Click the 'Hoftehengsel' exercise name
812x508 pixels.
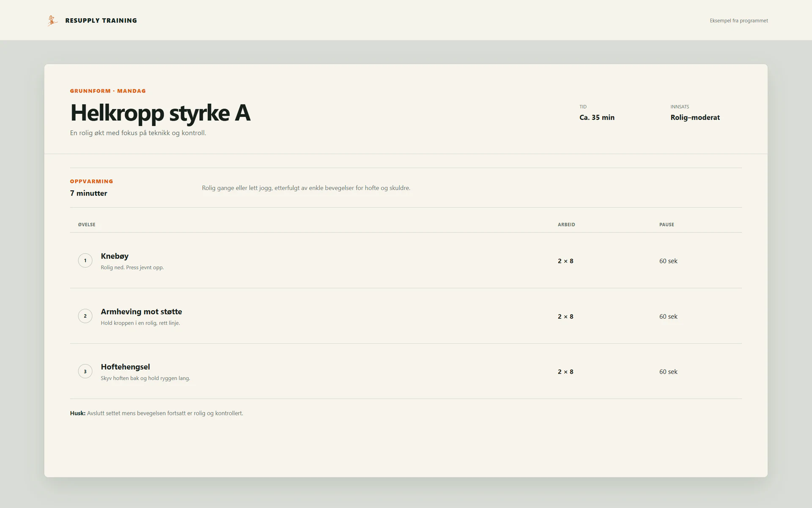coord(125,367)
